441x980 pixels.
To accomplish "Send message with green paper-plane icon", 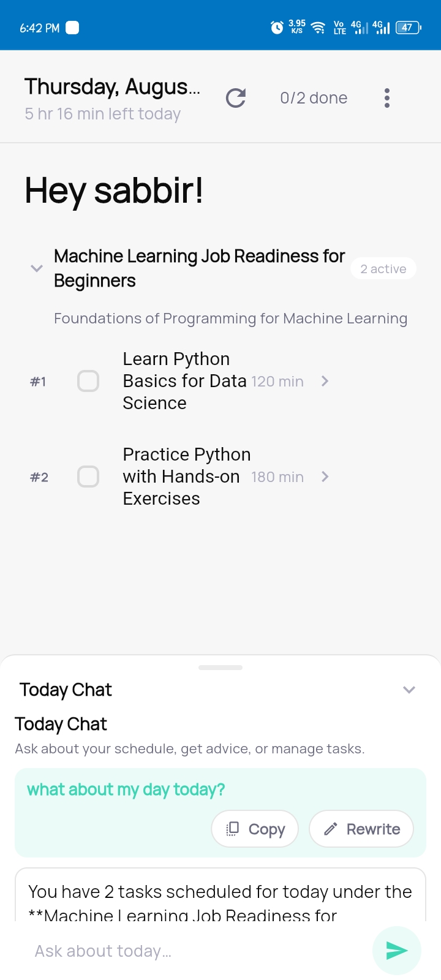I will [396, 950].
